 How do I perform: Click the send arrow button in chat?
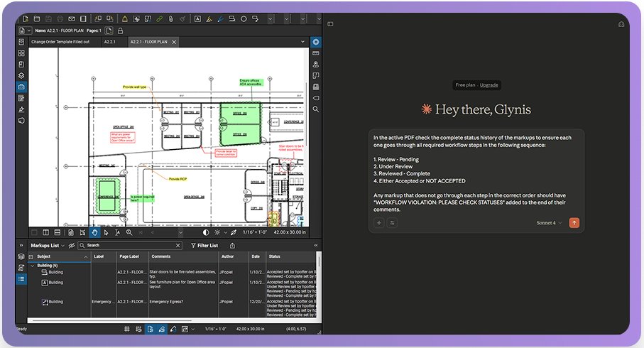[x=574, y=223]
